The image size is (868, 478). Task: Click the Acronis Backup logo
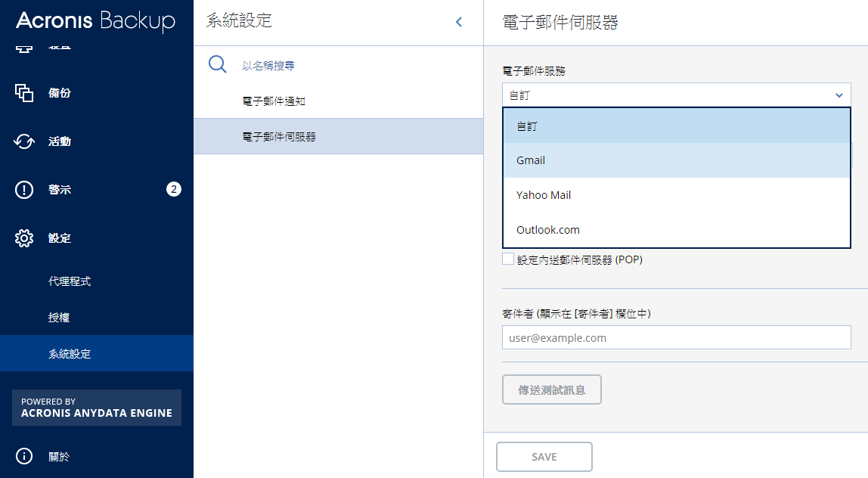point(95,21)
